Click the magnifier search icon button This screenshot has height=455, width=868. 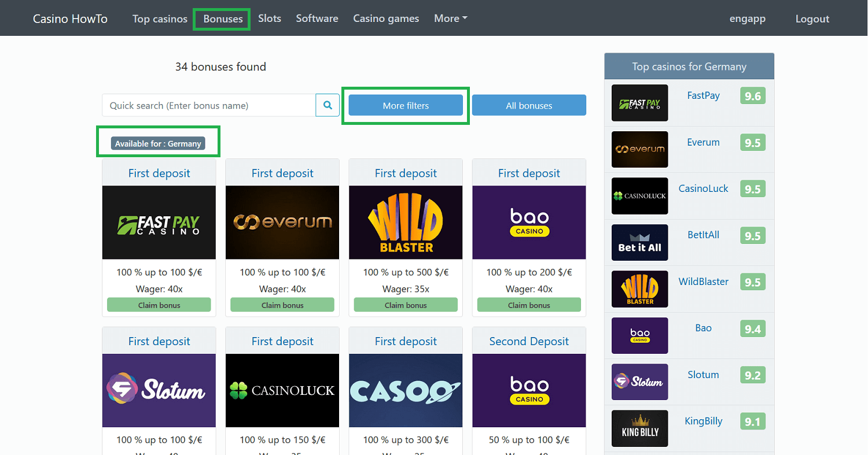(x=328, y=105)
